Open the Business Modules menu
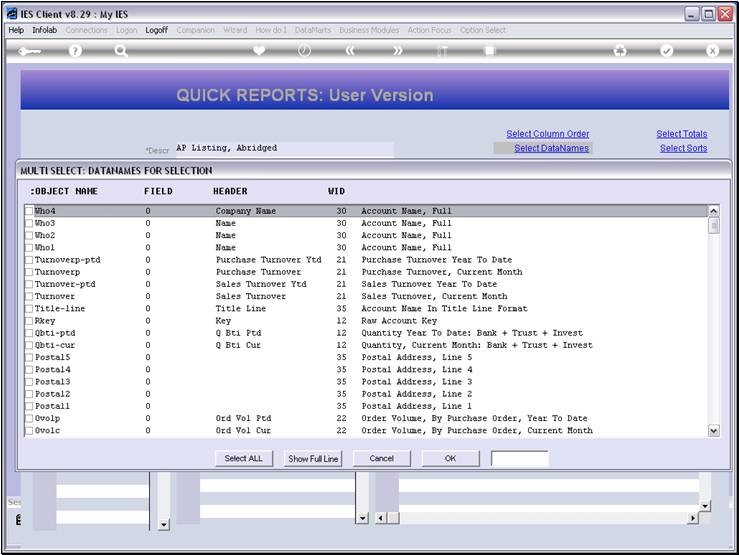 [369, 30]
